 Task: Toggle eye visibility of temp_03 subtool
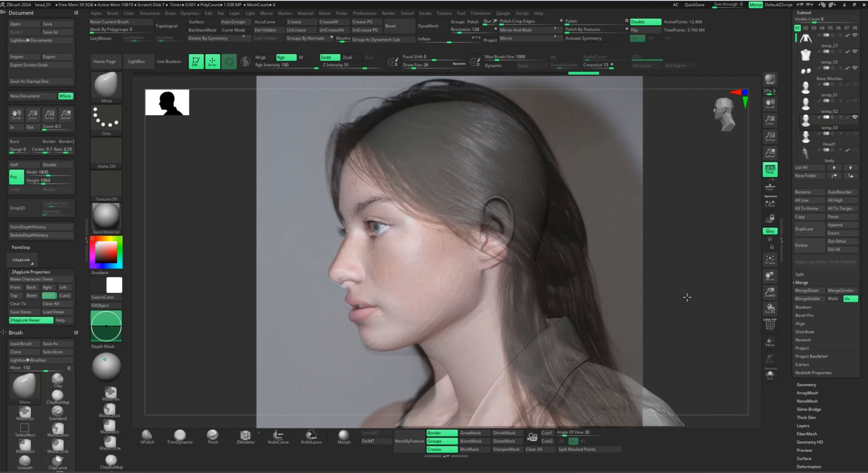pos(855,117)
